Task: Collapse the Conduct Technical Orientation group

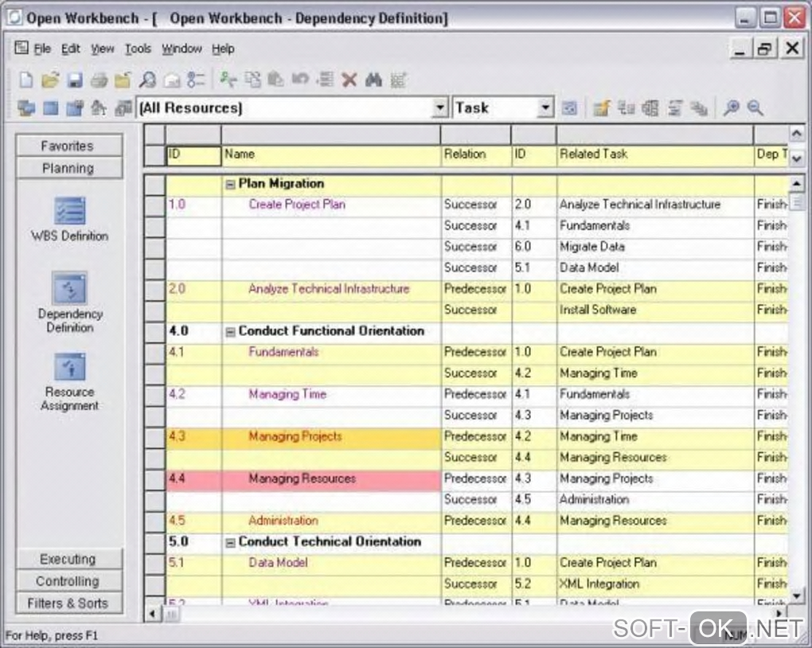Action: (230, 543)
